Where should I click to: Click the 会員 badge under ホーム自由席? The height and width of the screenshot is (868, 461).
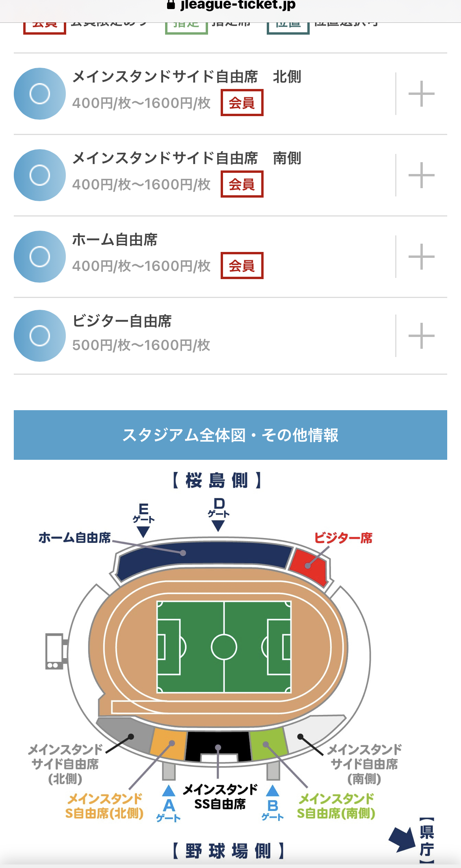click(x=242, y=266)
